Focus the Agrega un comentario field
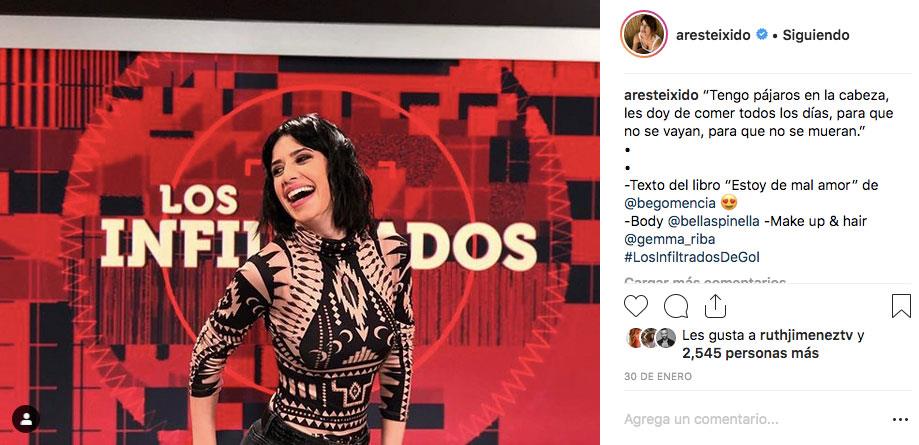Viewport: 919px width, 445px height. [755, 420]
